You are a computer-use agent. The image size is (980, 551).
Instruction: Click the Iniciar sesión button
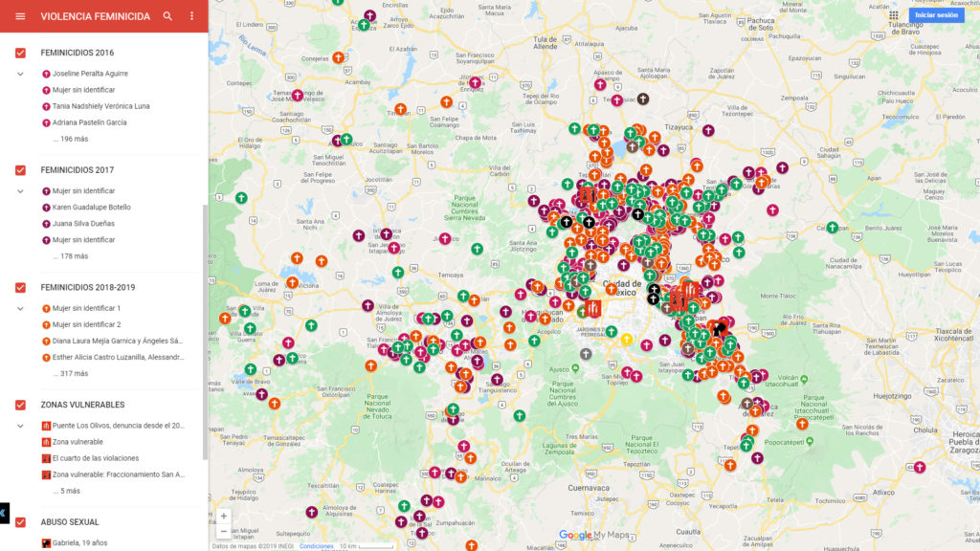pos(936,15)
